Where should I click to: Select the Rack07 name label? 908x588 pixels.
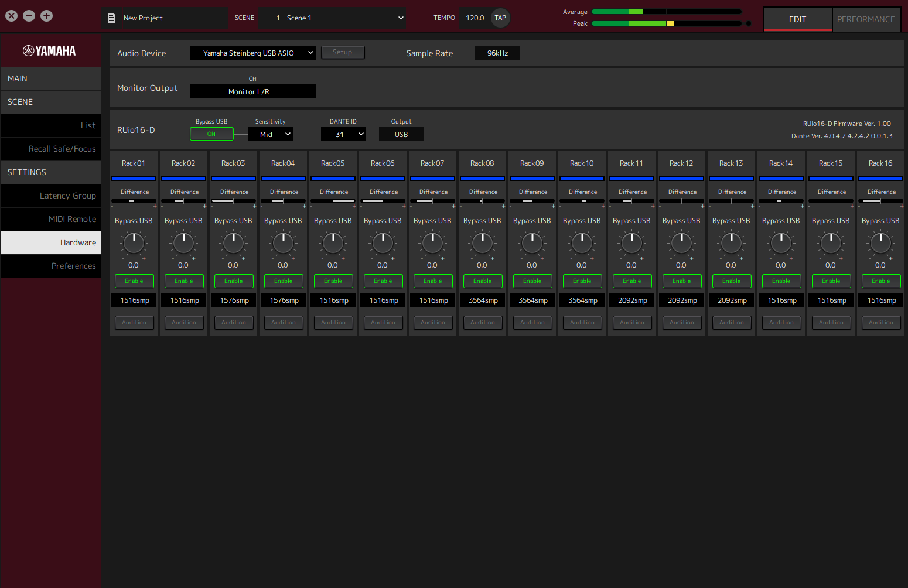click(x=432, y=163)
